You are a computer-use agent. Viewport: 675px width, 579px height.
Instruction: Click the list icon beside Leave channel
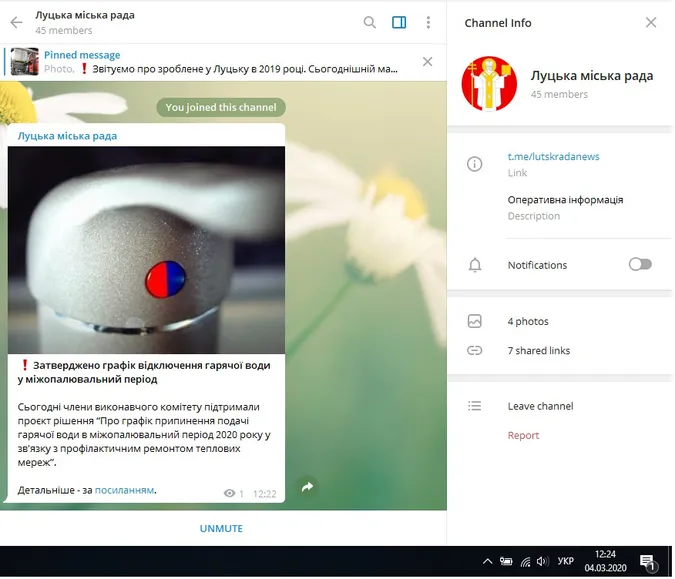pyautogui.click(x=474, y=406)
